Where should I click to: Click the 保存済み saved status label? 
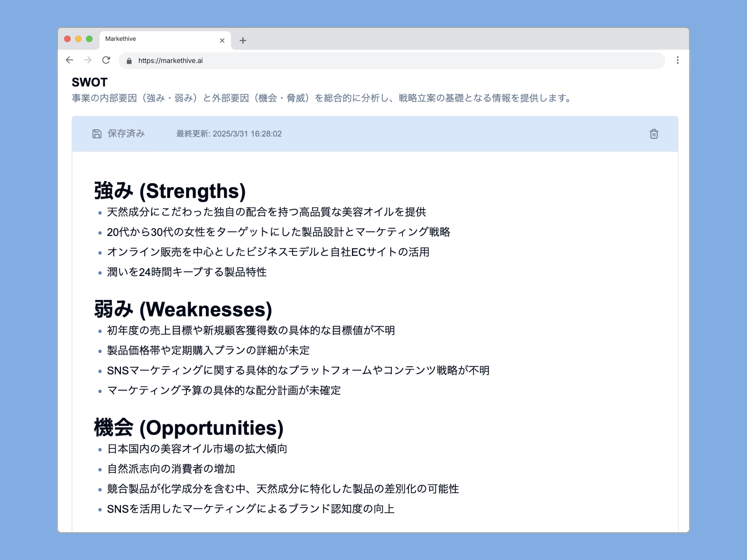click(x=125, y=134)
